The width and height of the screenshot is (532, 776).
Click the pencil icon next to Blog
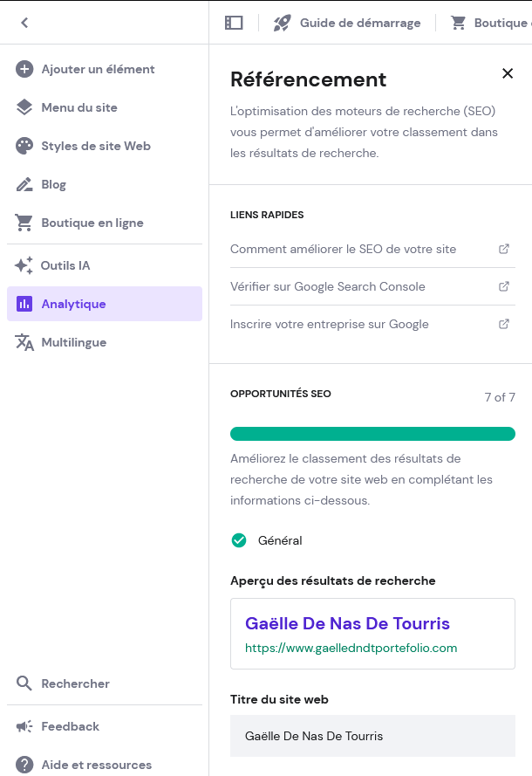24,184
